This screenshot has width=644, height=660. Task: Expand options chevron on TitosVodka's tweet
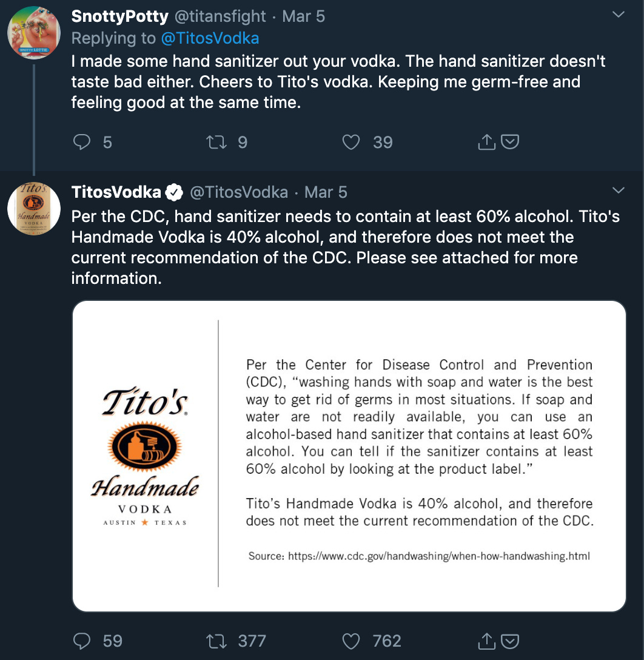[618, 190]
